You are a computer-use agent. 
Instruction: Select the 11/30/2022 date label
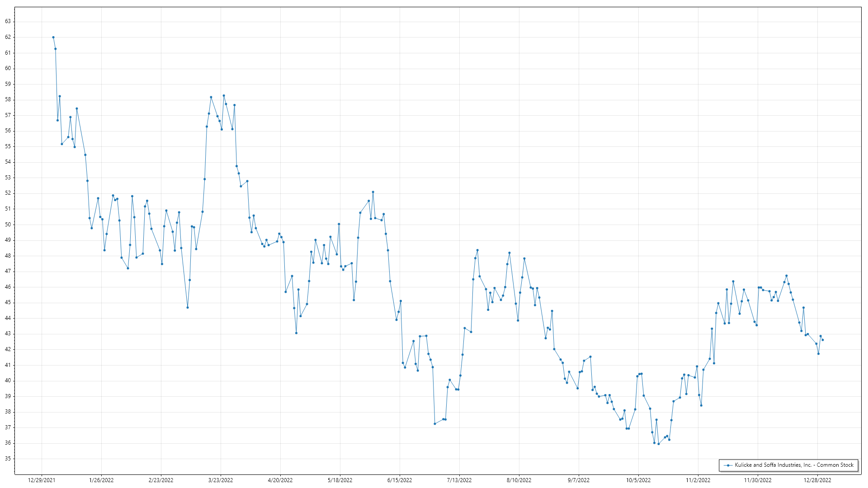758,480
